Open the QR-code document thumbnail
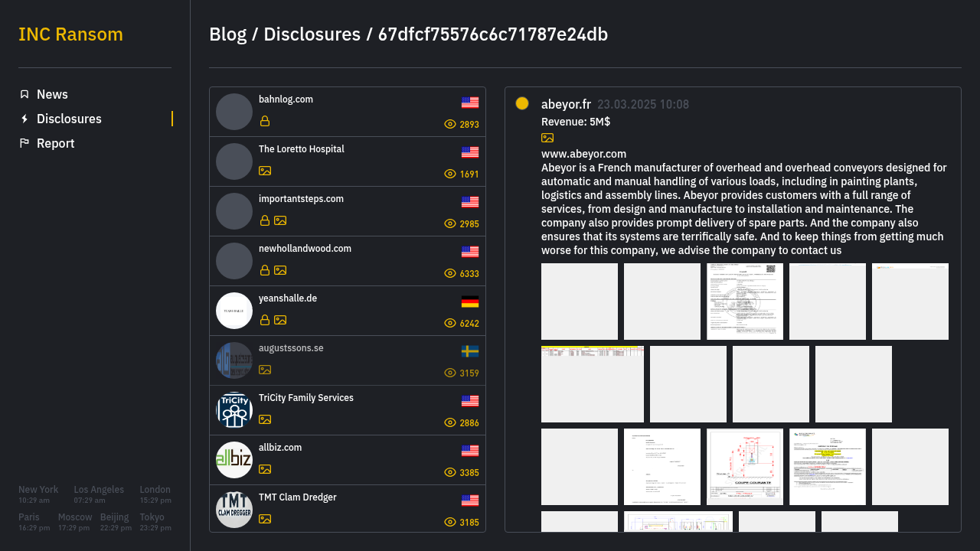 click(x=745, y=302)
